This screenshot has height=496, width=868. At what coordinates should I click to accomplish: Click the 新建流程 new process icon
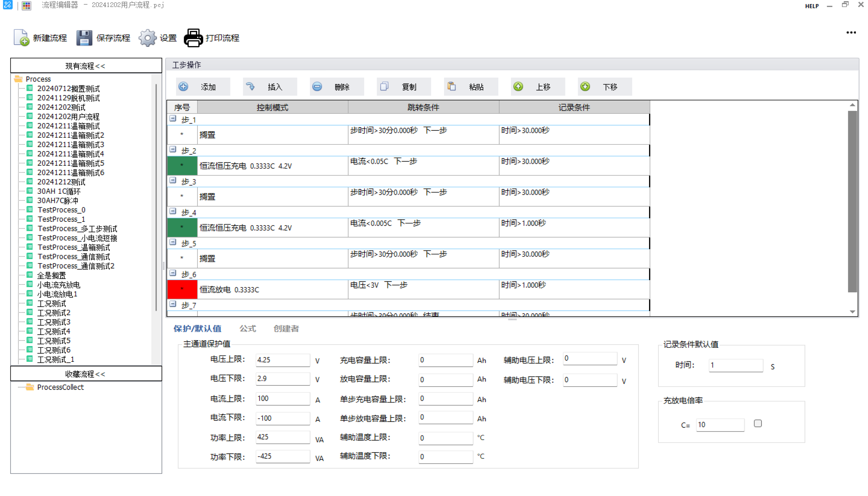click(x=21, y=38)
